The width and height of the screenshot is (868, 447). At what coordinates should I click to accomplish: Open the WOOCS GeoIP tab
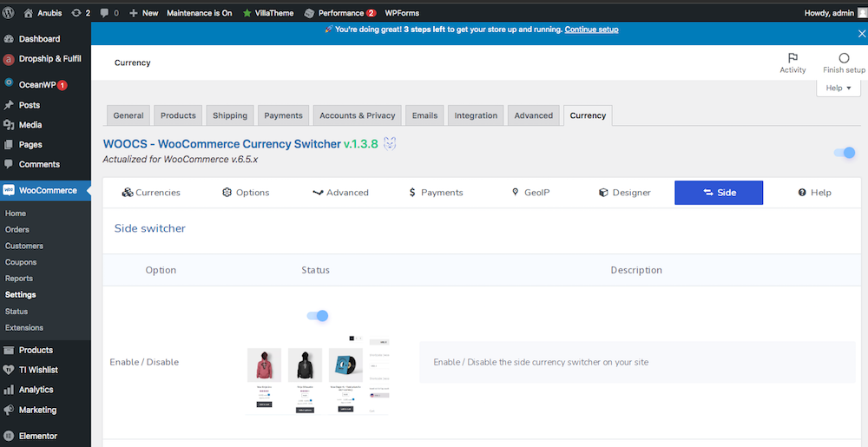[530, 193]
